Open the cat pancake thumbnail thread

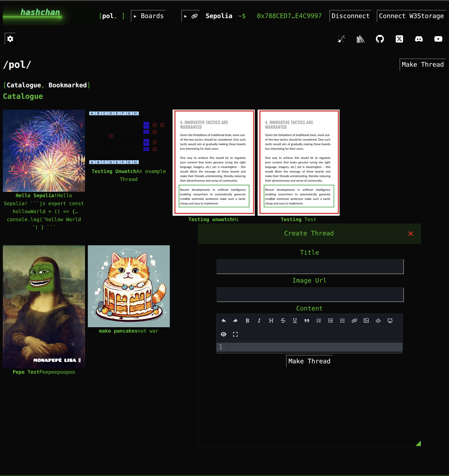point(129,286)
